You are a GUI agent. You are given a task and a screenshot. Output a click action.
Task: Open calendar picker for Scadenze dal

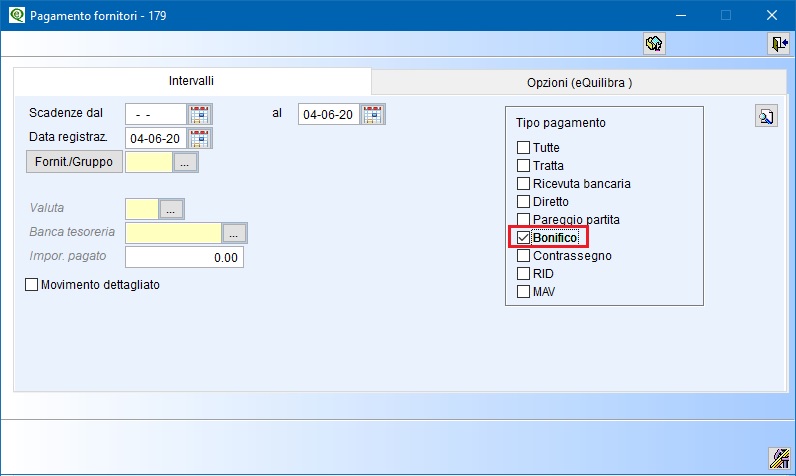(x=200, y=115)
